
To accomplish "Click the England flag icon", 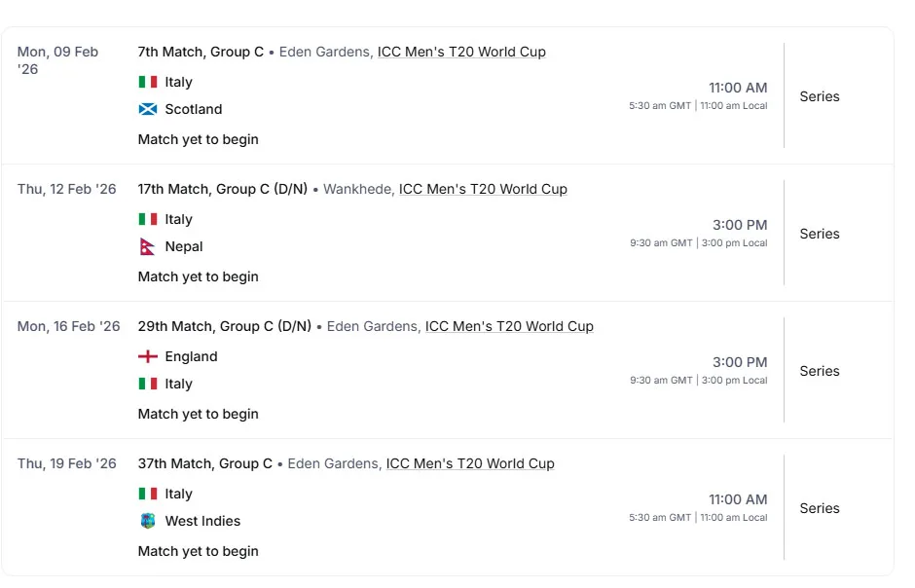I will (x=147, y=357).
